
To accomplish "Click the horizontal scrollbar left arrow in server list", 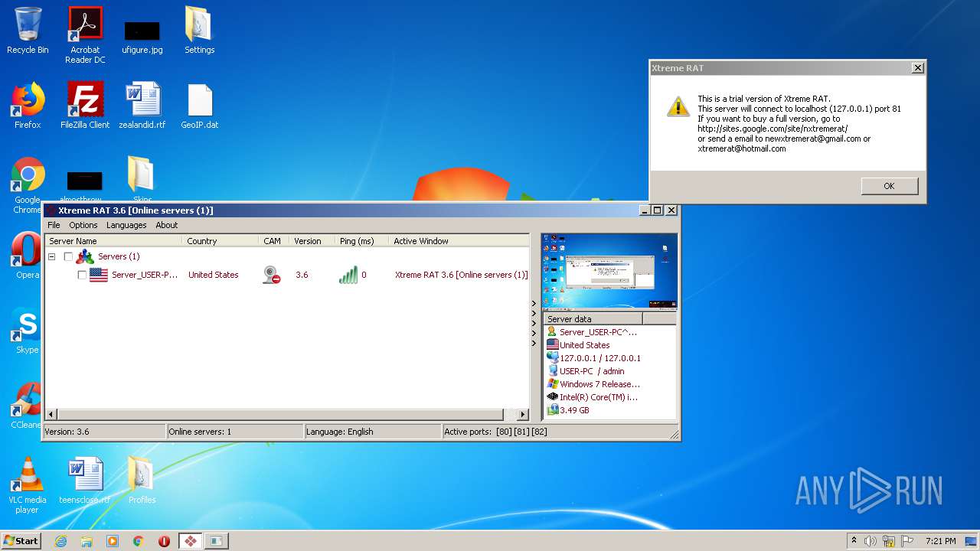I will 51,414.
